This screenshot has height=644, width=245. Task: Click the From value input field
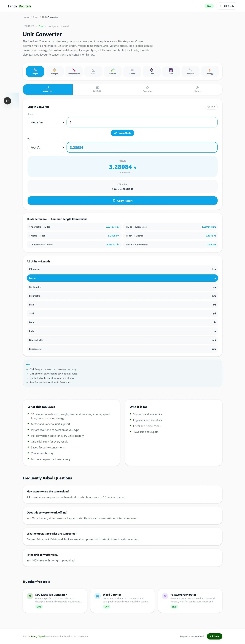coord(142,122)
